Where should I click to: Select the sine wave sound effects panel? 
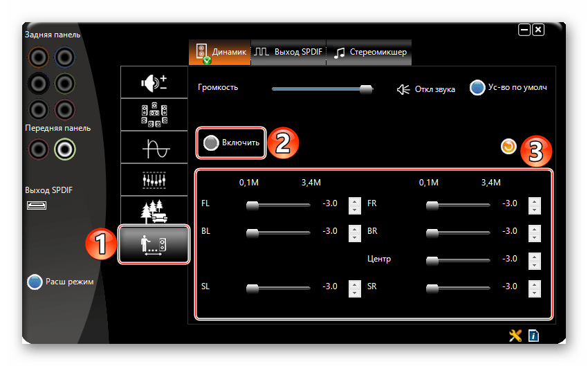[154, 147]
